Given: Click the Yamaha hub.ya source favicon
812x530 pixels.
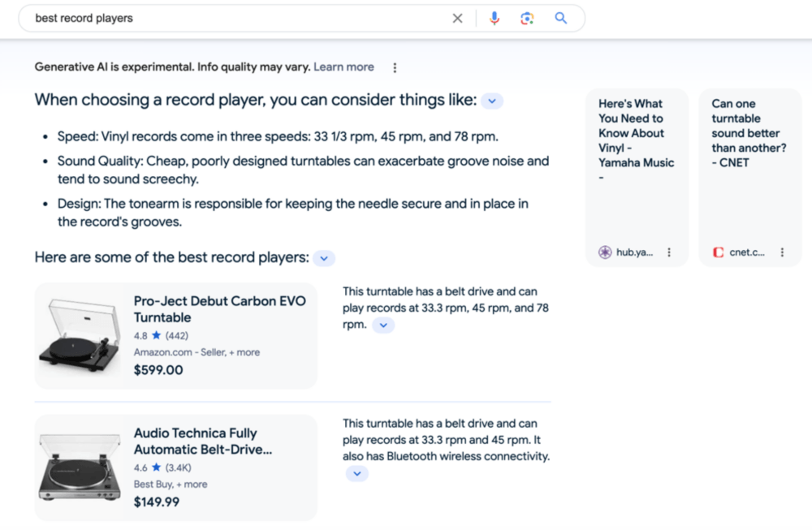Looking at the screenshot, I should [x=605, y=252].
